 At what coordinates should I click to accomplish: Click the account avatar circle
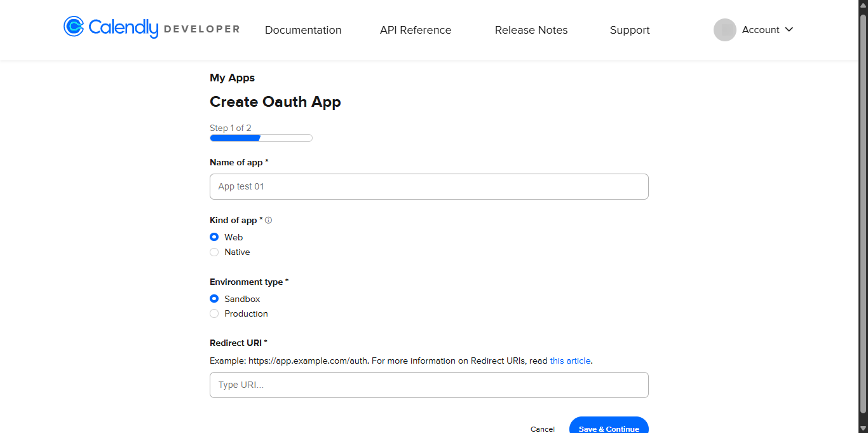click(x=724, y=30)
